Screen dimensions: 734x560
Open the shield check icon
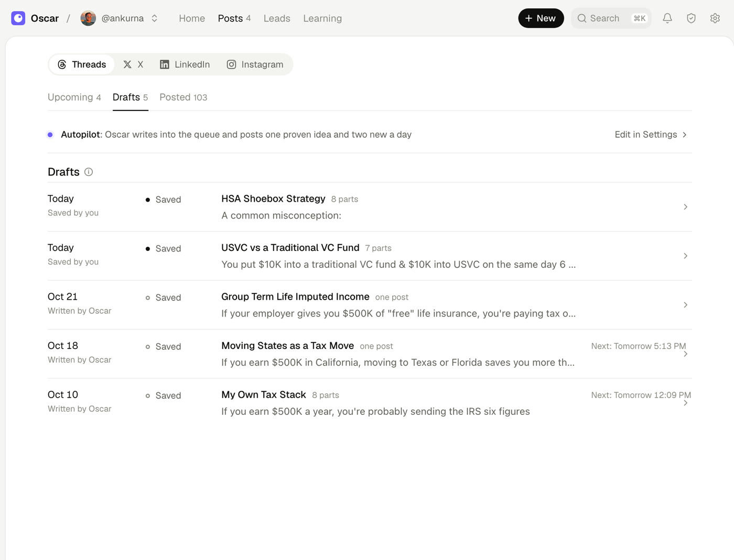coord(691,18)
